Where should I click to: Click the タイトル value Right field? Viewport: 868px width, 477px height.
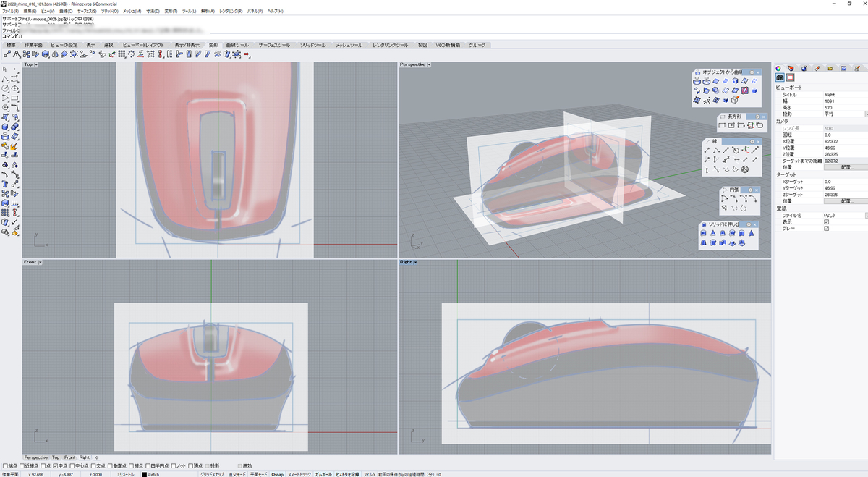[x=844, y=94]
